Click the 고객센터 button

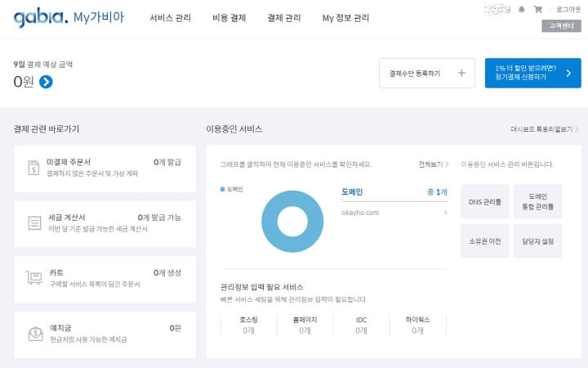click(561, 26)
